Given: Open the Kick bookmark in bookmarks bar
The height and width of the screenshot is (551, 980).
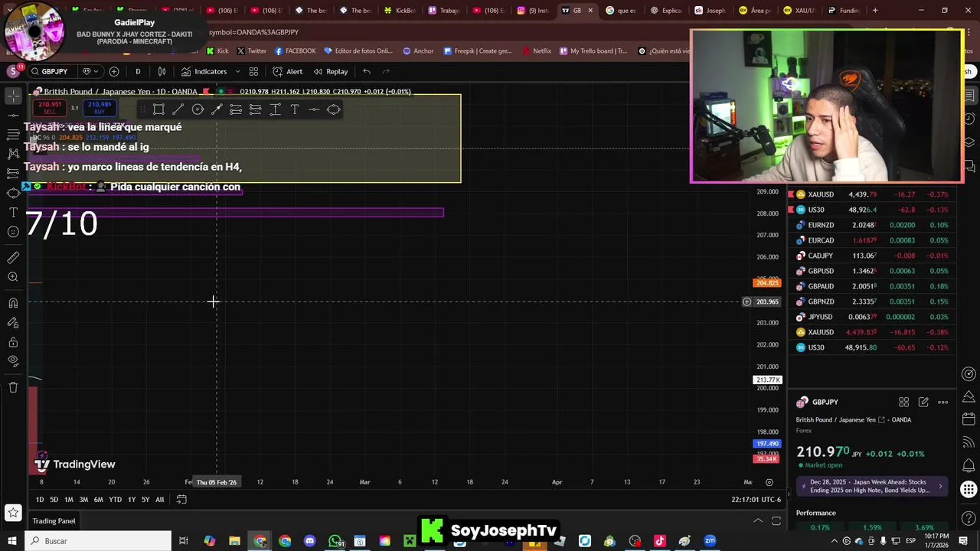Looking at the screenshot, I should (x=217, y=51).
